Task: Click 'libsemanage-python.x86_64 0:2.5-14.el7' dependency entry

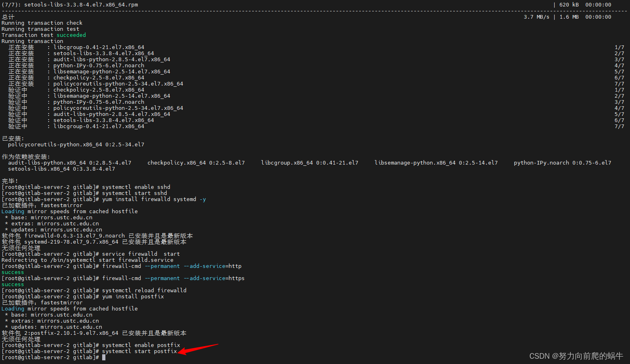Action: point(436,163)
